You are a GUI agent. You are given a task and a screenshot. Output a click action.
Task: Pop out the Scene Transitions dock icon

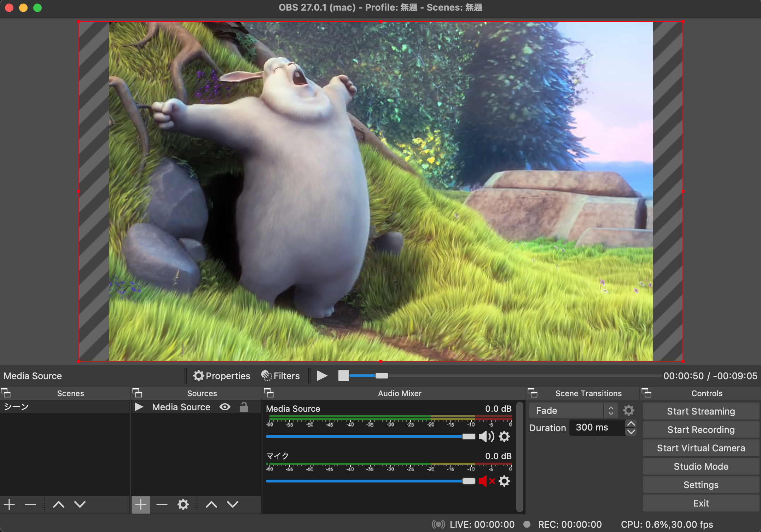click(533, 393)
